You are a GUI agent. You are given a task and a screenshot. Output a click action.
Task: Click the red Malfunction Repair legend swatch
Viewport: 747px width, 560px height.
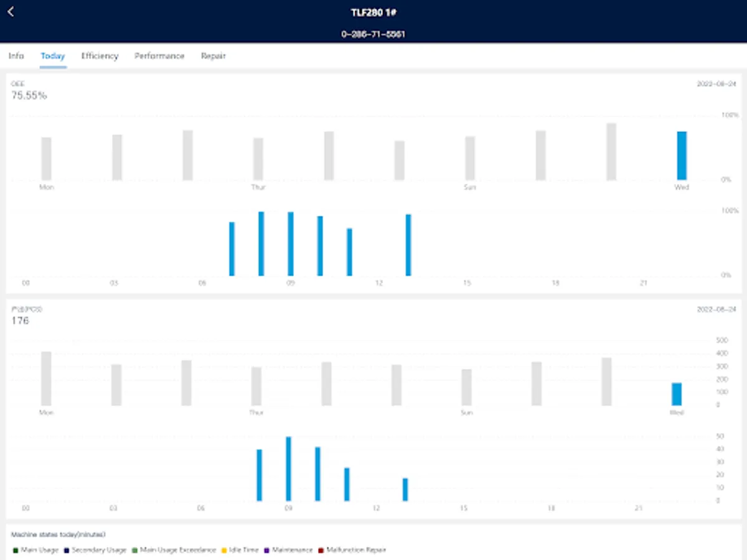(x=321, y=550)
